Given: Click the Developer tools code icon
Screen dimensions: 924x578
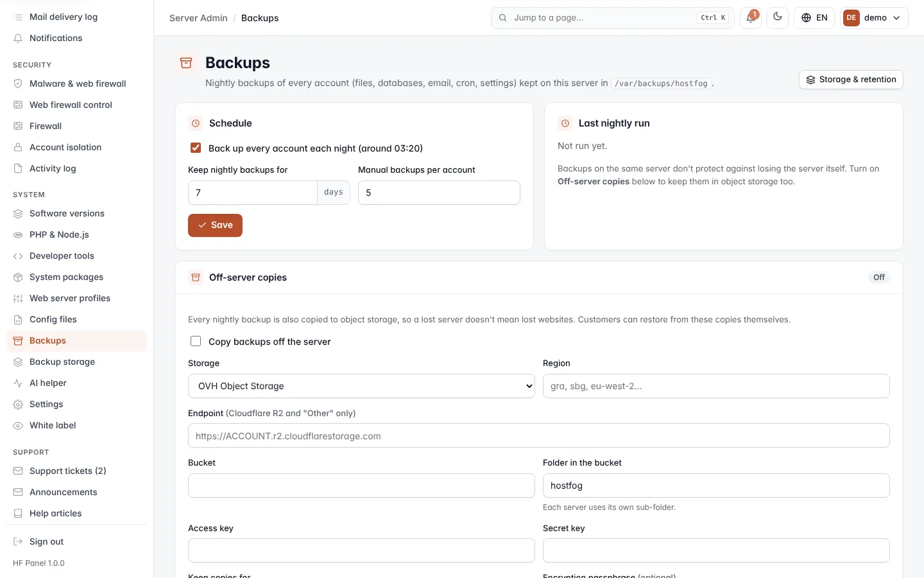Looking at the screenshot, I should pyautogui.click(x=18, y=256).
